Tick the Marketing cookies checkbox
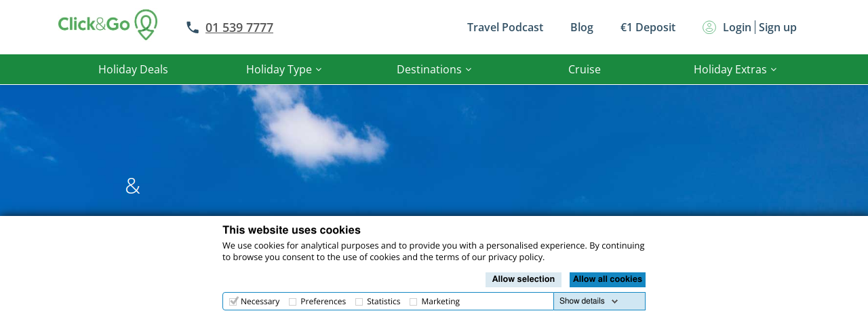The image size is (868, 326). tap(414, 302)
